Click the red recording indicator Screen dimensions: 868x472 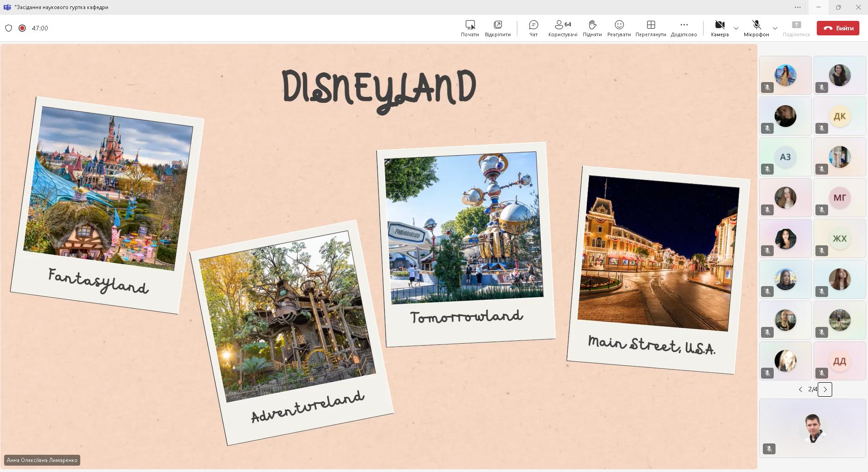tap(22, 28)
